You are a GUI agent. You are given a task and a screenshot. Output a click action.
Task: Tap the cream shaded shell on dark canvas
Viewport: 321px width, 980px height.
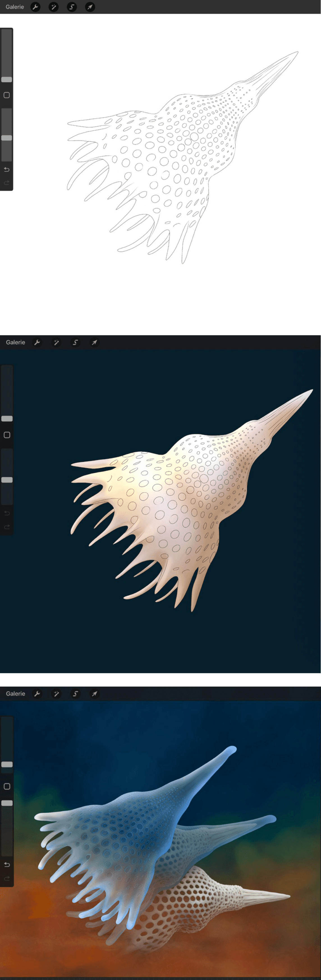click(192, 500)
